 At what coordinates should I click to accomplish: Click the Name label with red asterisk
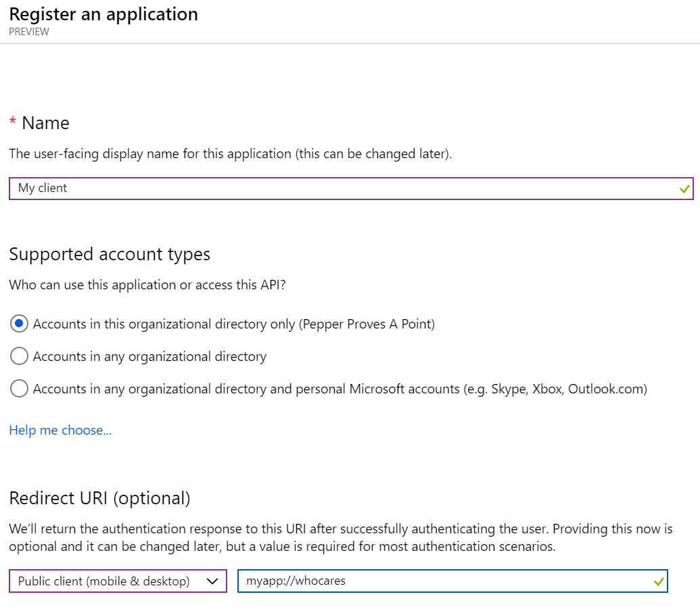(39, 123)
